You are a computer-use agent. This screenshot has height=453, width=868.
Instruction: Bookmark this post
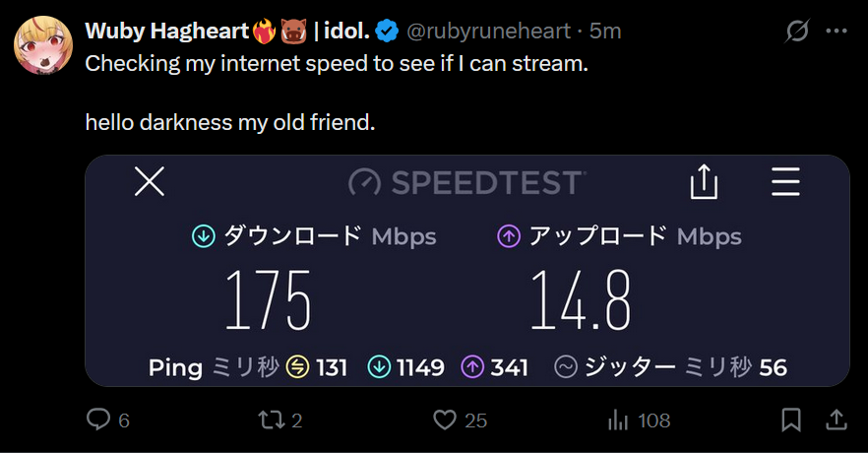(x=790, y=421)
